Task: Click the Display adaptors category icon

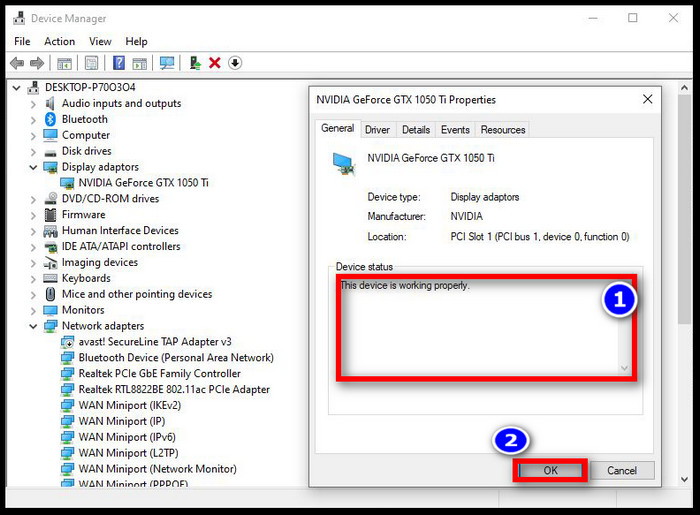Action: coord(50,167)
